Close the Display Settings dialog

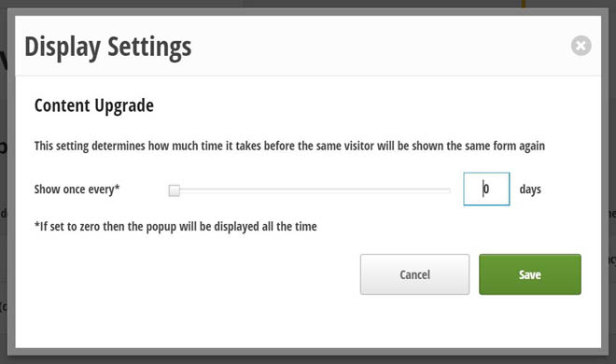click(x=581, y=46)
